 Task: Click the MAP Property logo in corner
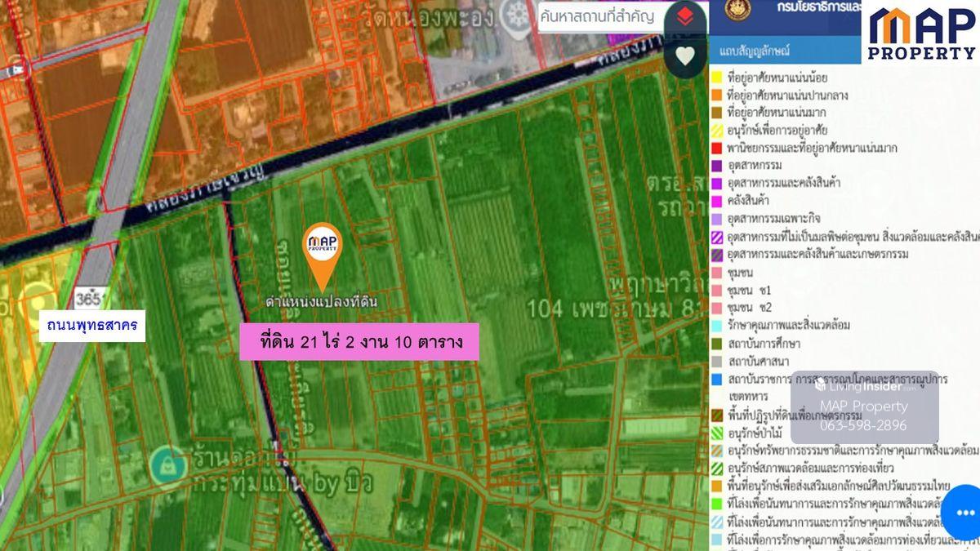pyautogui.click(x=921, y=33)
